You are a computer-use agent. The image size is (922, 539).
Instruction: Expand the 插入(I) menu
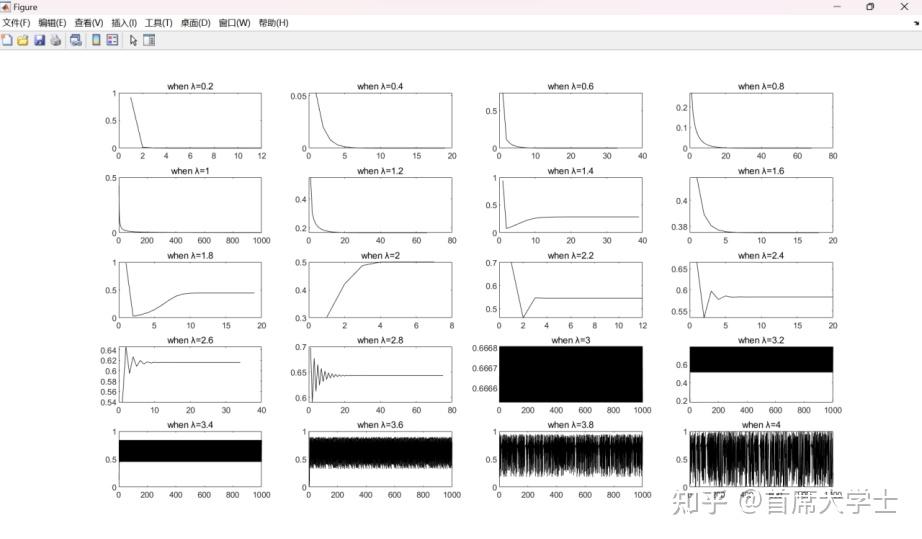[x=124, y=23]
